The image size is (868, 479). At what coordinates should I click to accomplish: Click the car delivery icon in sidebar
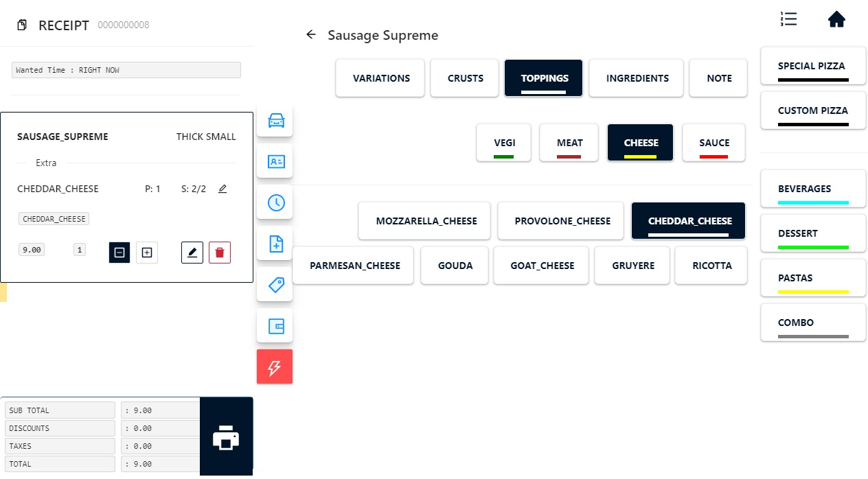(x=275, y=121)
